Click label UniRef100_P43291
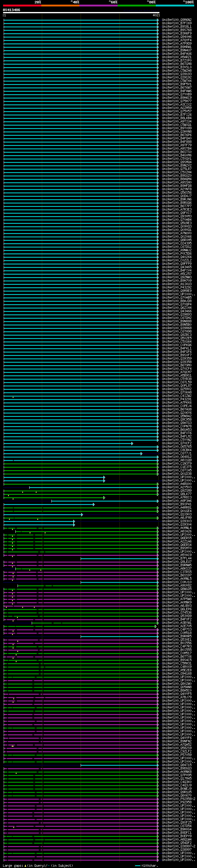 177,399
